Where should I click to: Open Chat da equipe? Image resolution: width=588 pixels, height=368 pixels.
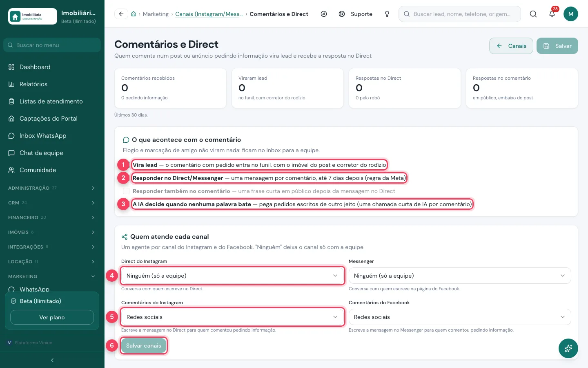(52, 153)
